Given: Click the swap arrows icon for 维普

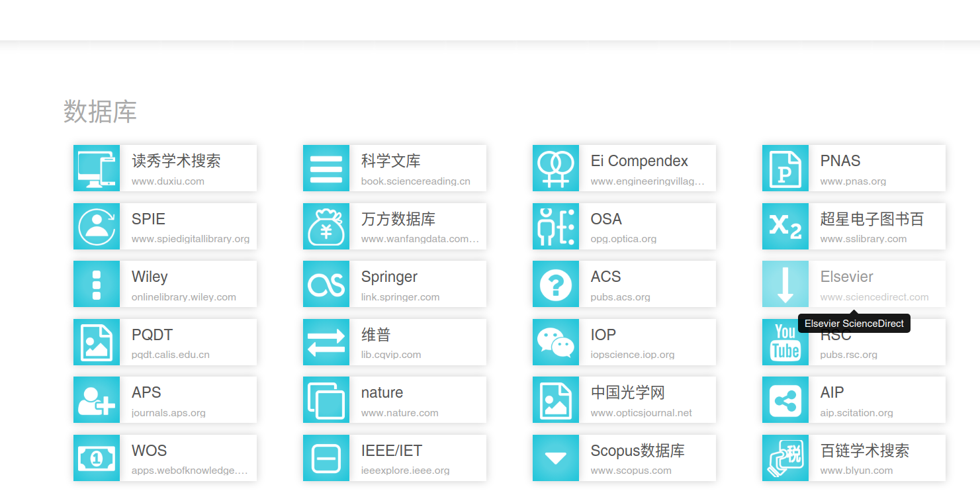Looking at the screenshot, I should [326, 342].
